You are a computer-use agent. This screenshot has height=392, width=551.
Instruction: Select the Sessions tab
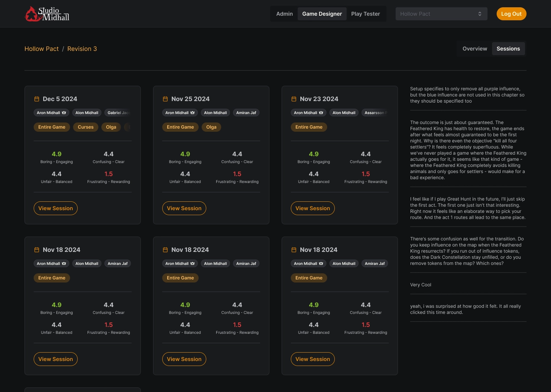tap(508, 49)
